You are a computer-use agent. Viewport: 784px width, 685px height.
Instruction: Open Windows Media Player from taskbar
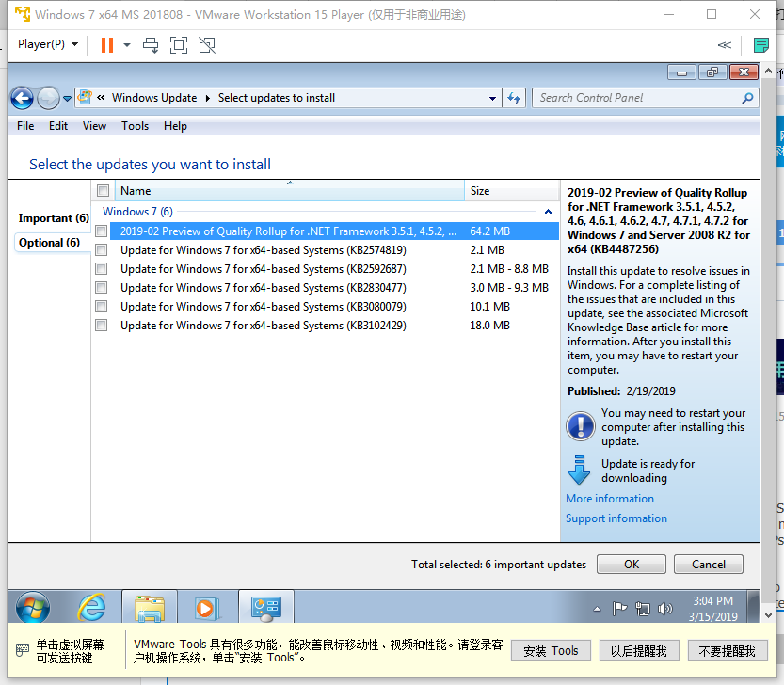coord(206,607)
